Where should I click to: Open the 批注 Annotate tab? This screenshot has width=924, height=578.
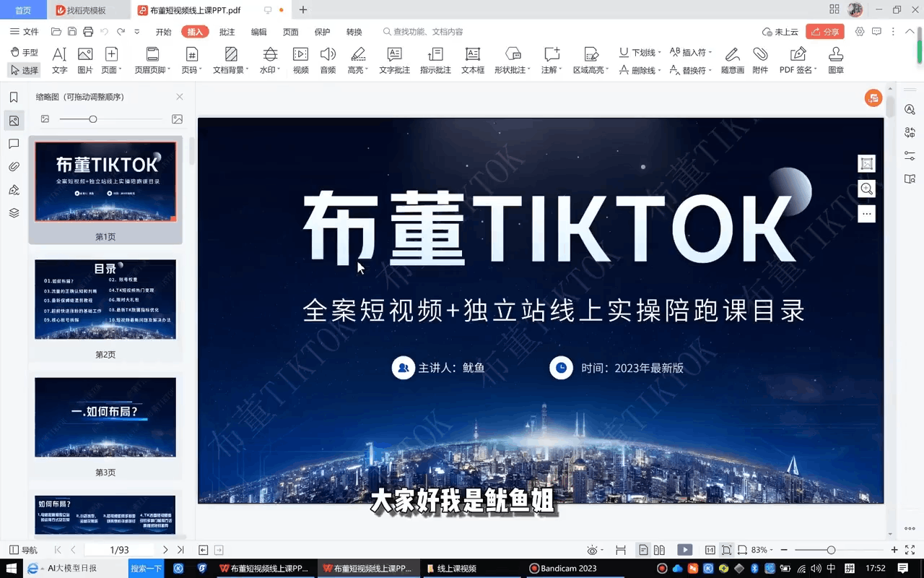click(x=227, y=32)
